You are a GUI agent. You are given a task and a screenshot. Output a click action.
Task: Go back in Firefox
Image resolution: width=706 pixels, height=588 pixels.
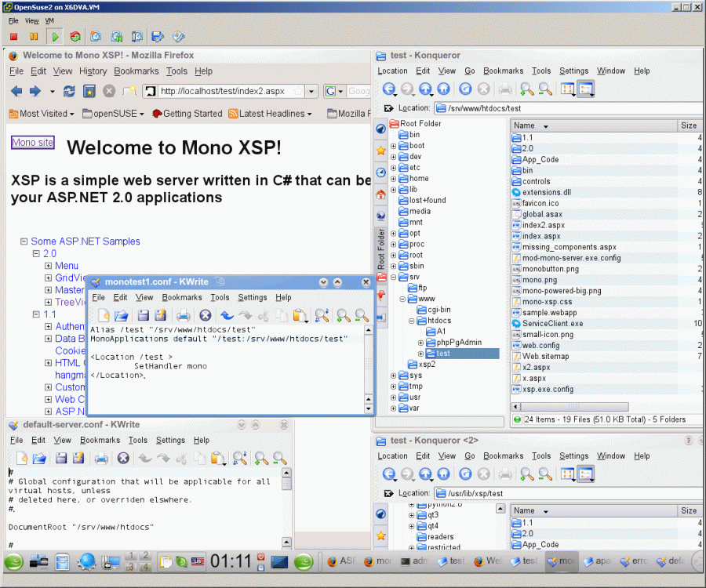click(x=16, y=91)
